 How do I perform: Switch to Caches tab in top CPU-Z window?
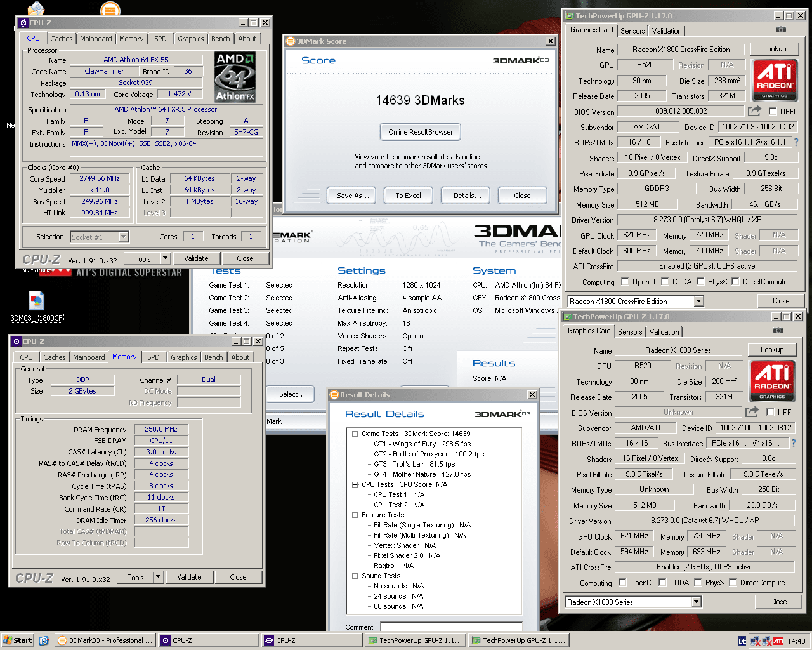(62, 39)
